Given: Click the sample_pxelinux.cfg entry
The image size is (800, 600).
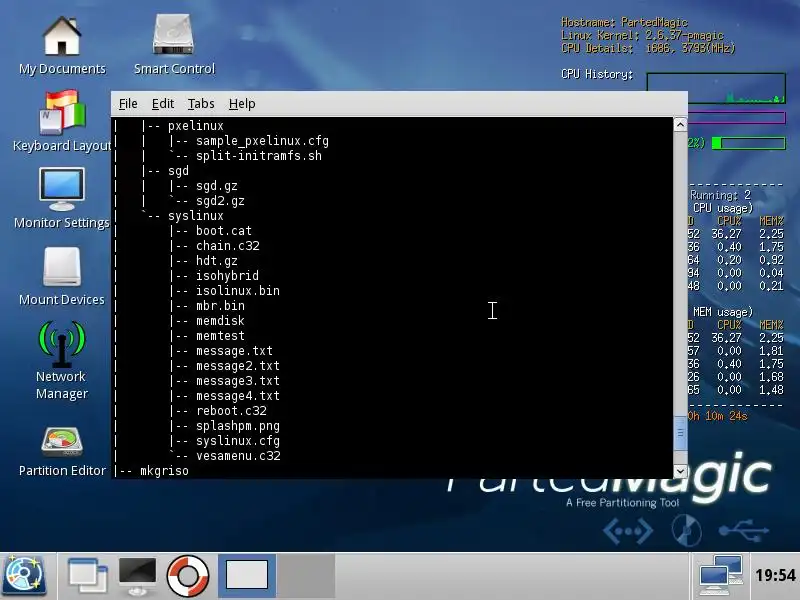Looking at the screenshot, I should pyautogui.click(x=262, y=141).
